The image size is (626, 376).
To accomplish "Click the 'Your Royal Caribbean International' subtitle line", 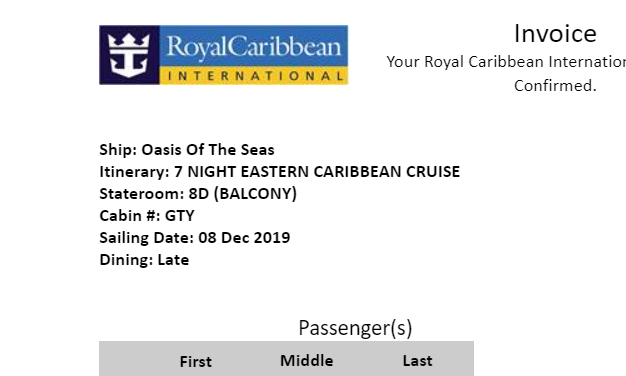I will [506, 62].
